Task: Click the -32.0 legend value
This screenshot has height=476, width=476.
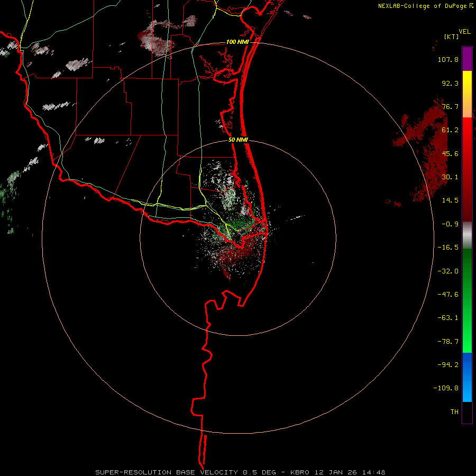Action: (x=448, y=271)
